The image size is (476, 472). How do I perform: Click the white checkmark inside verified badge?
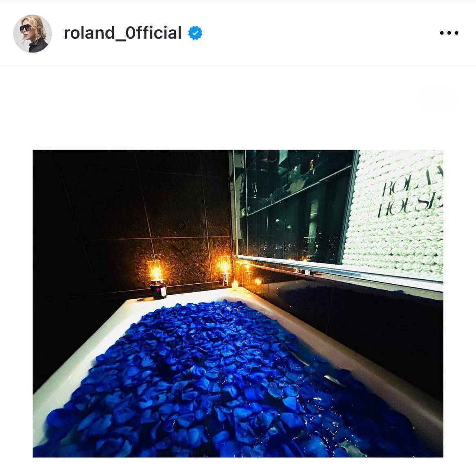195,33
